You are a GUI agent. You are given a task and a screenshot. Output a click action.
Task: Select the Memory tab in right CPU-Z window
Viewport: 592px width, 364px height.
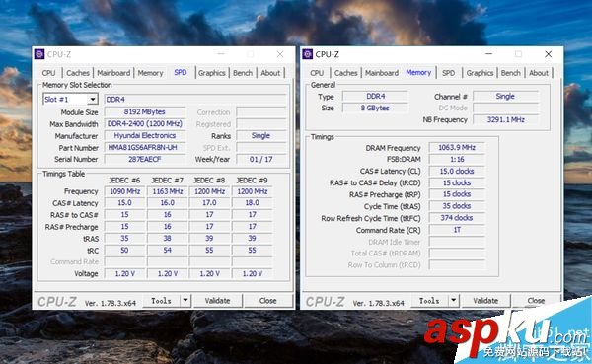(418, 72)
